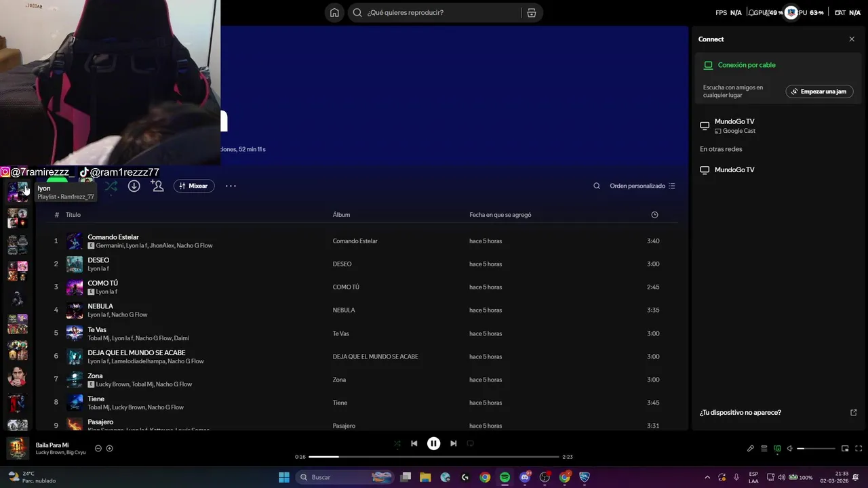This screenshot has height=488, width=868.
Task: Seek in the song progress bar
Action: pyautogui.click(x=434, y=457)
